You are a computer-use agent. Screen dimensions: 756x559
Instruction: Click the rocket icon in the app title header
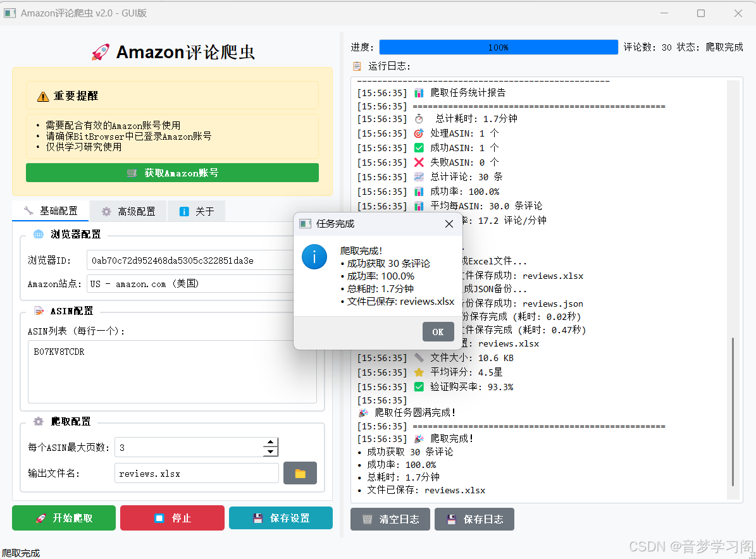(x=100, y=52)
